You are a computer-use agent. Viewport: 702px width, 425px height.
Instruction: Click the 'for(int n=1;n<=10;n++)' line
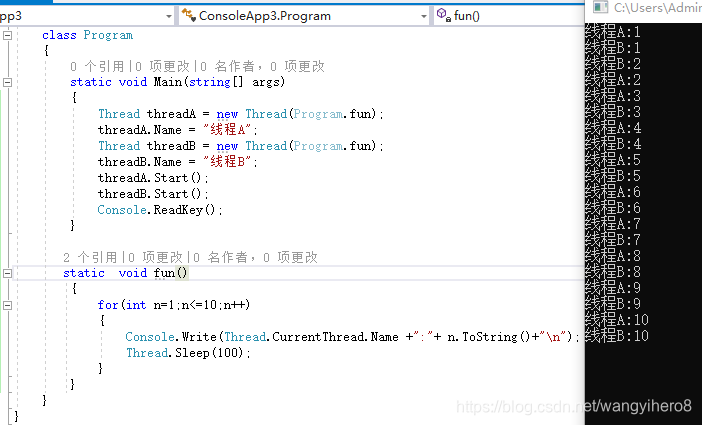(174, 305)
